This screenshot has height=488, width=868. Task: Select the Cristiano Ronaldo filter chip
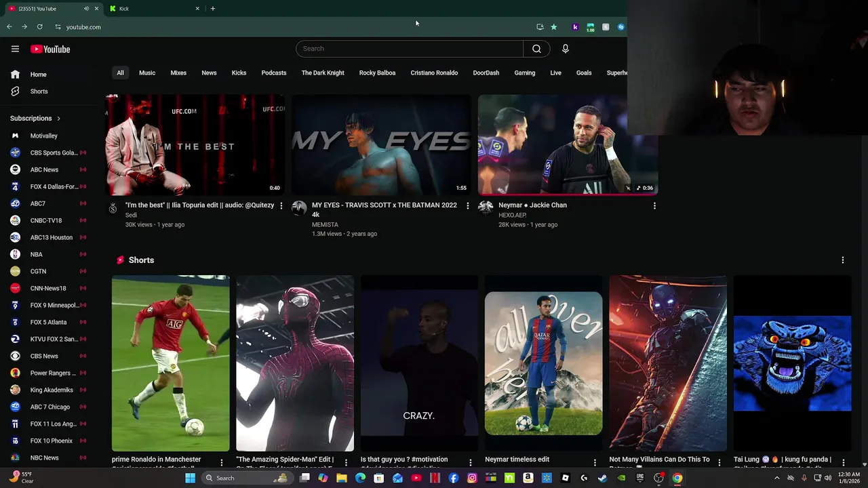click(x=434, y=73)
